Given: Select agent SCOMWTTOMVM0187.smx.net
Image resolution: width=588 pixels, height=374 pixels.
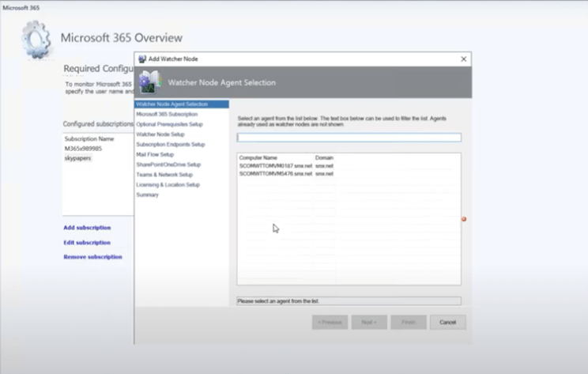Looking at the screenshot, I should coord(276,166).
